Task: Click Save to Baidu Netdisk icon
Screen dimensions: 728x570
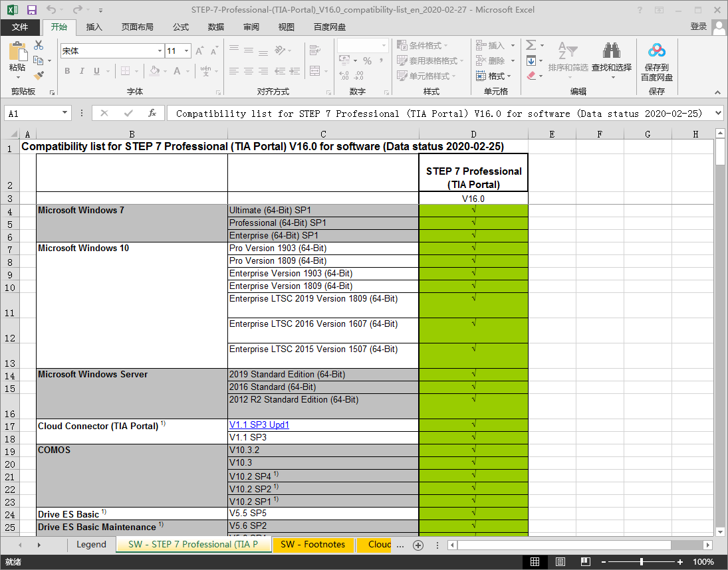Action: coord(656,51)
